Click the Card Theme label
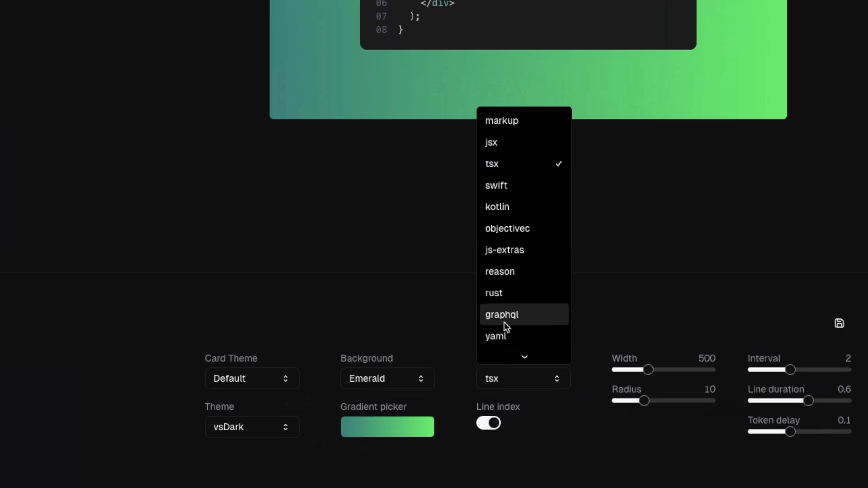 coord(231,358)
